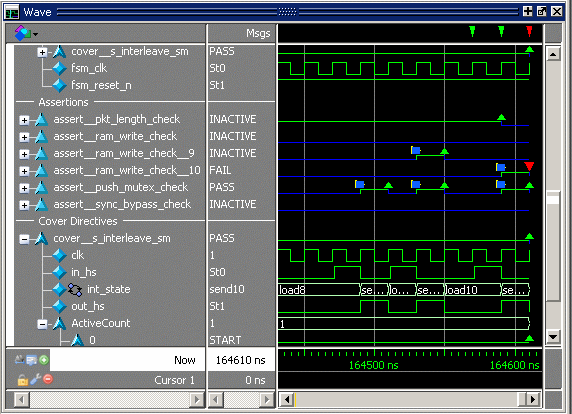572x414 pixels.
Task: Click the Wave window title icon
Action: [12, 12]
